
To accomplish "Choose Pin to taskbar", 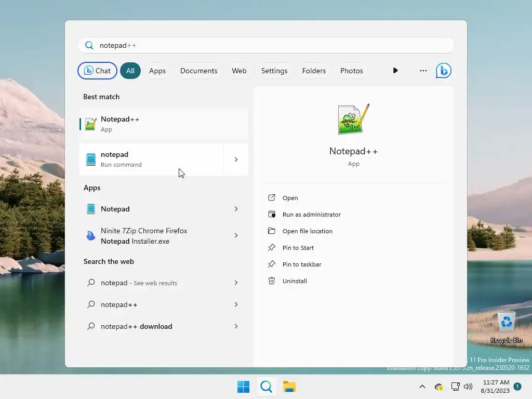I will coord(302,264).
